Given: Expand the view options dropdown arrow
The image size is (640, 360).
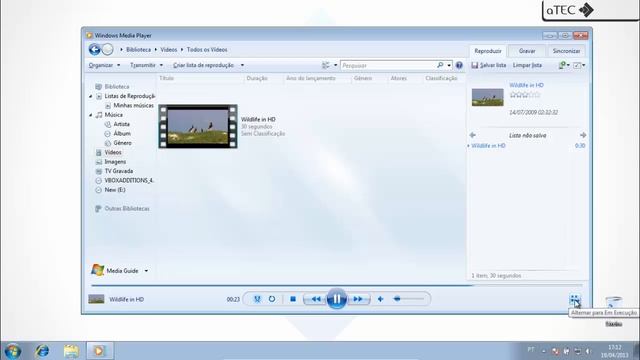Looking at the screenshot, I should click(336, 65).
